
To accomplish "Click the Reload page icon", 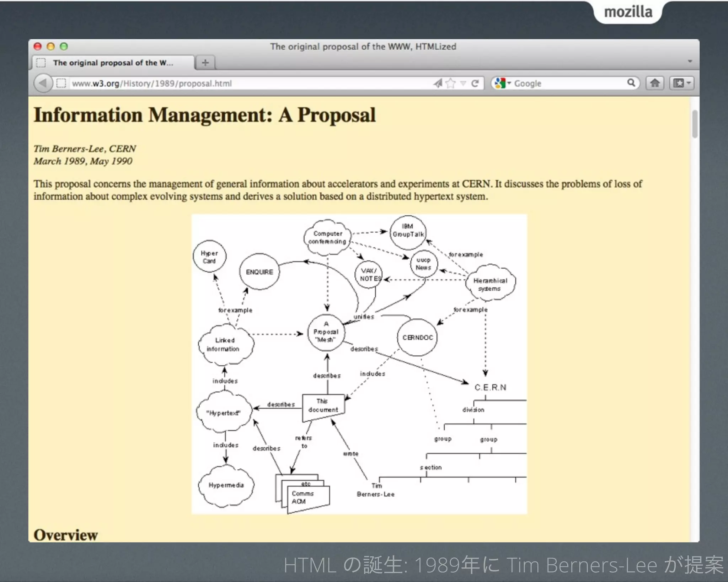I will click(x=475, y=83).
